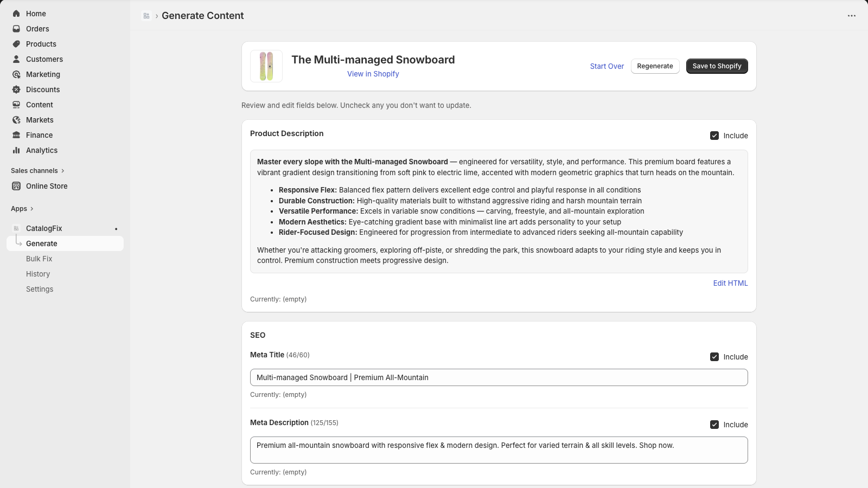
Task: Switch to Bulk Fix in CatalogFix
Action: (39, 259)
